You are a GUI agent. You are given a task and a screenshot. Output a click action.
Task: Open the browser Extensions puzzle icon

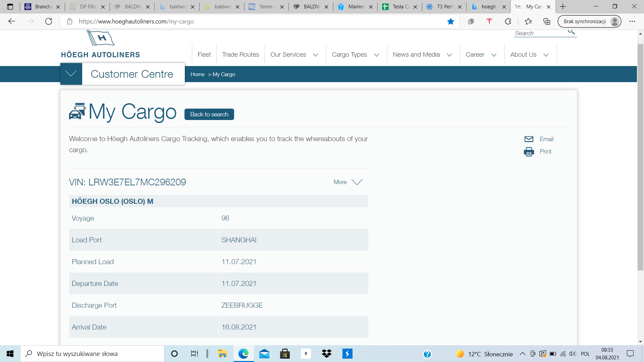click(x=508, y=21)
